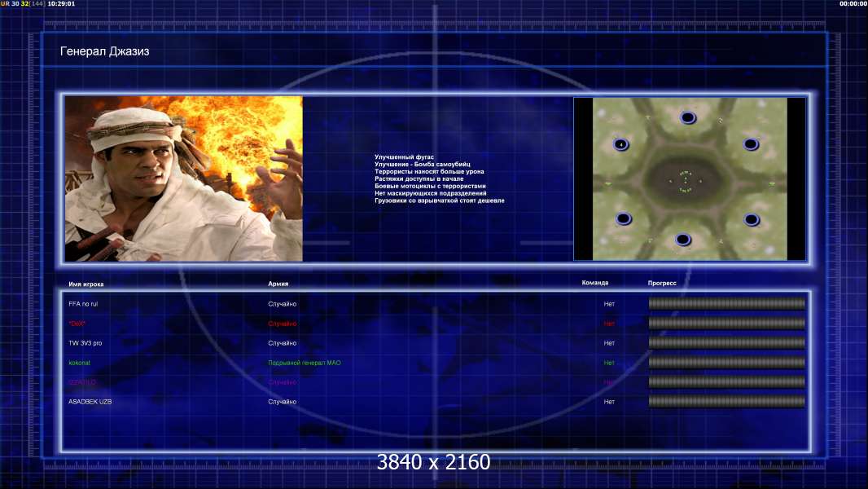Click the general's portrait image
The width and height of the screenshot is (868, 489).
point(184,178)
